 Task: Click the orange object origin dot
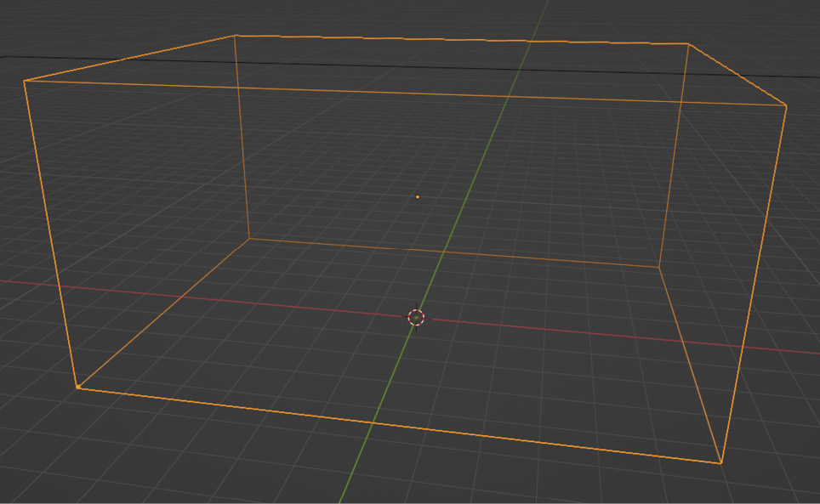click(x=418, y=197)
